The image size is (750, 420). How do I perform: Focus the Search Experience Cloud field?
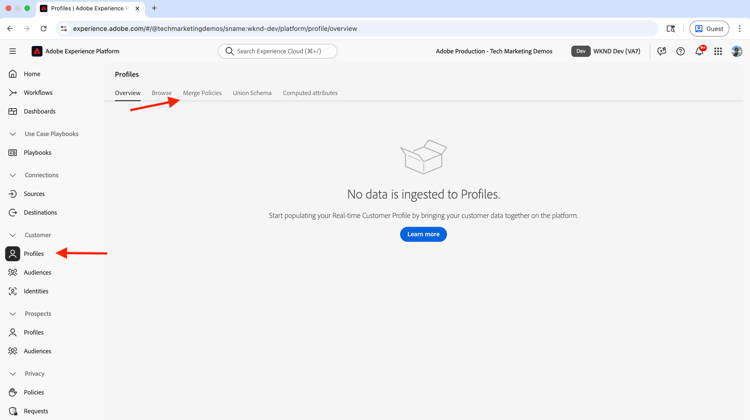[x=277, y=51]
